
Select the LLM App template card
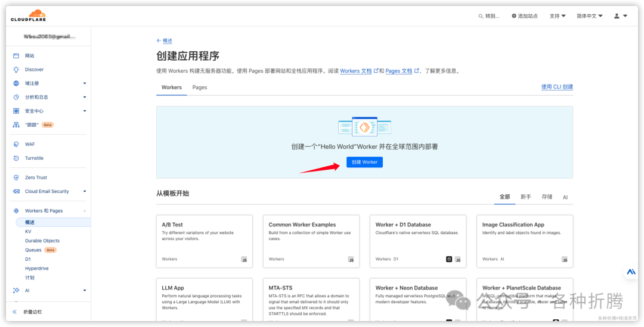[x=204, y=300]
